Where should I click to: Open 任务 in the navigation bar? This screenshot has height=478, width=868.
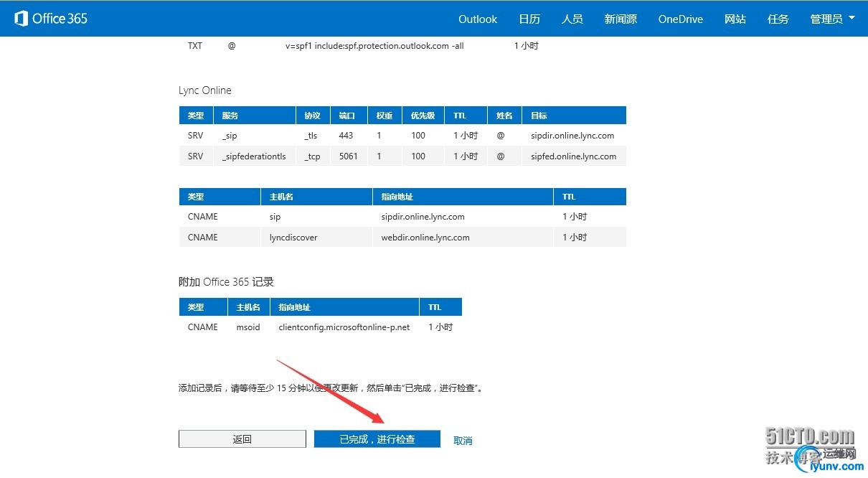778,19
